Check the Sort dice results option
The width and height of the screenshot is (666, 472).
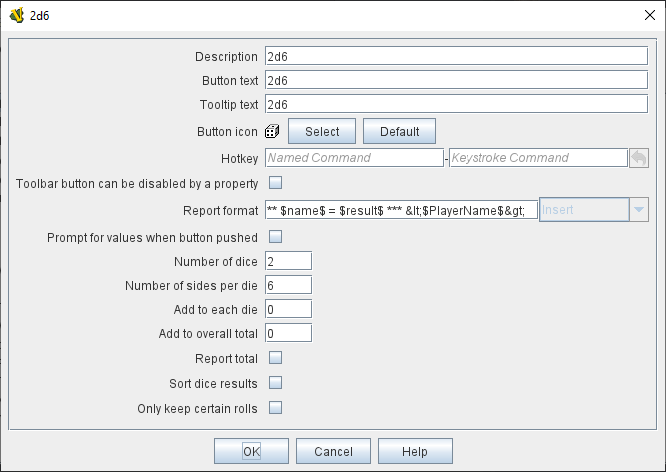coord(276,382)
